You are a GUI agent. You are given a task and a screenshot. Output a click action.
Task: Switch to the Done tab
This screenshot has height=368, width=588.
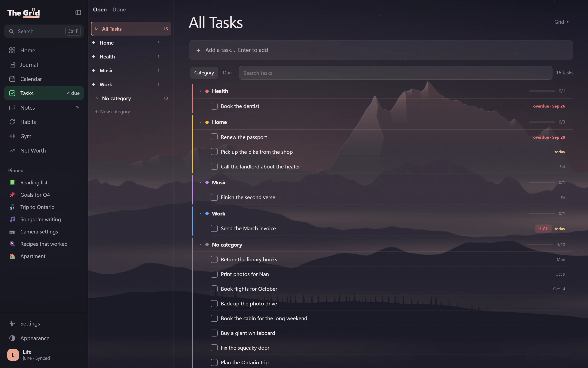(x=119, y=9)
